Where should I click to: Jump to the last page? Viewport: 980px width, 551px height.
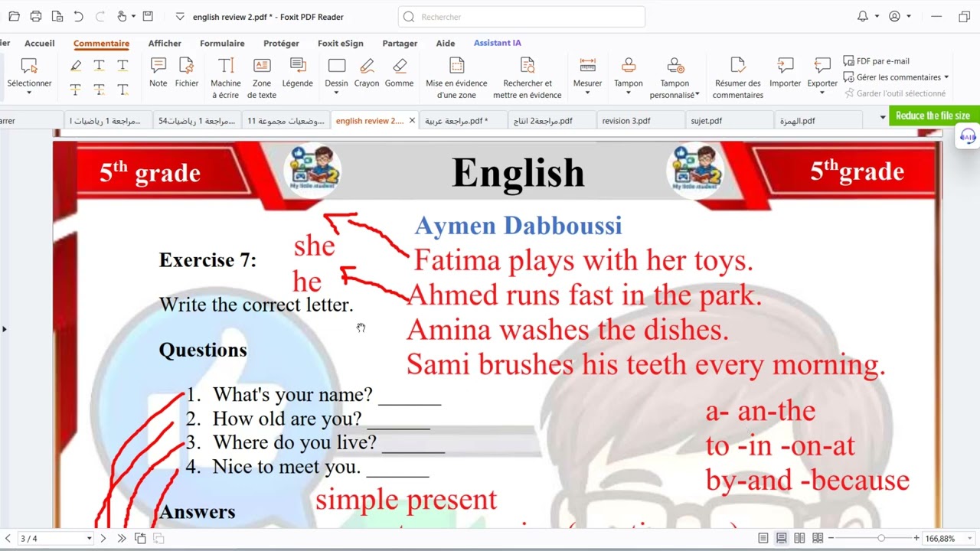[121, 539]
